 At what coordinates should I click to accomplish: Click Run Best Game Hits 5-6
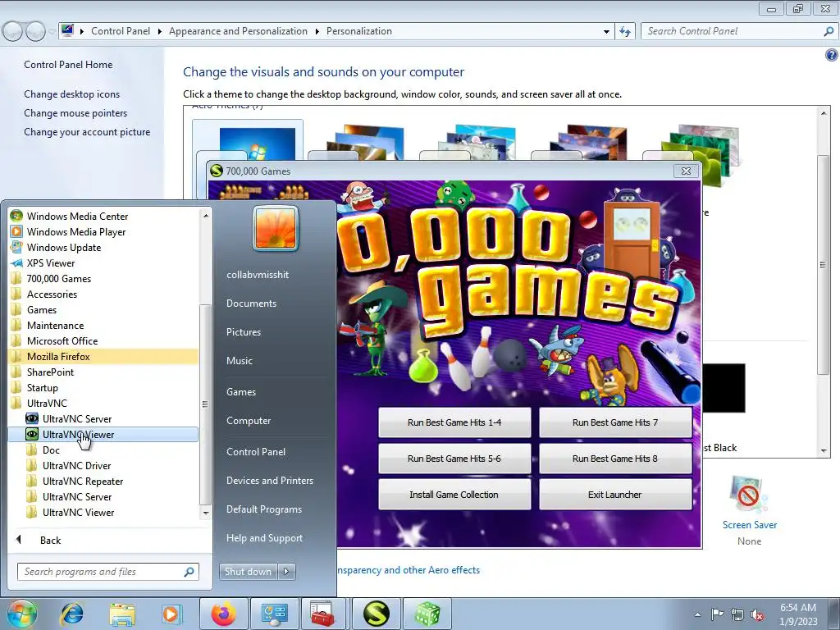(x=454, y=459)
